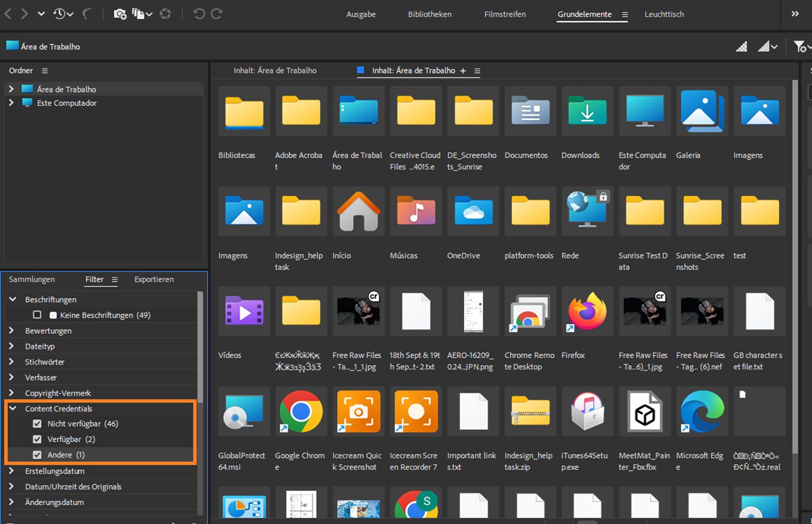This screenshot has width=812, height=524.
Task: Click the camera import photos icon
Action: click(x=120, y=14)
